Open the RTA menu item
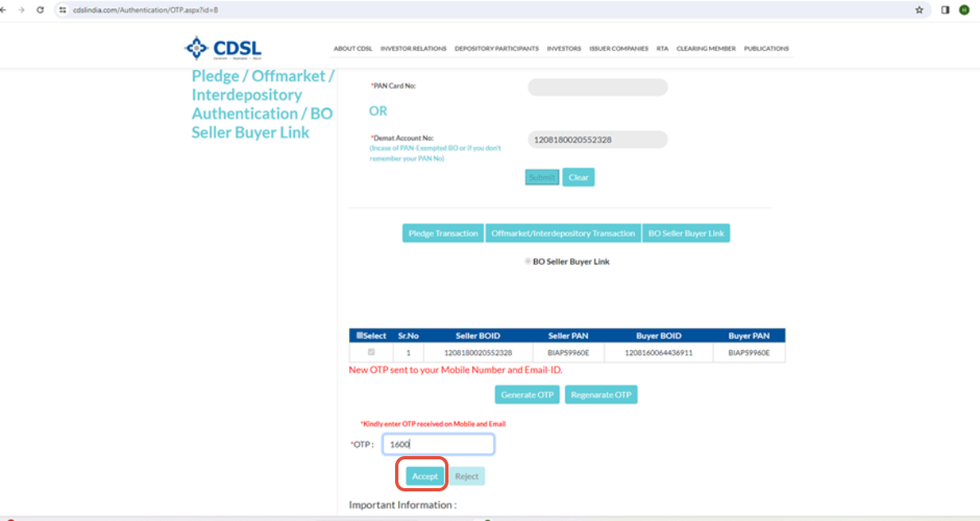 (x=662, y=48)
